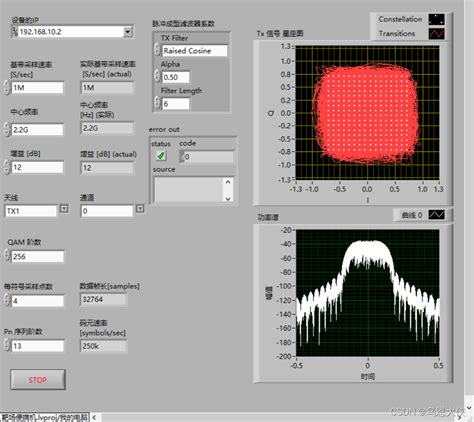Select the gain dB field showing 12

coord(37,167)
